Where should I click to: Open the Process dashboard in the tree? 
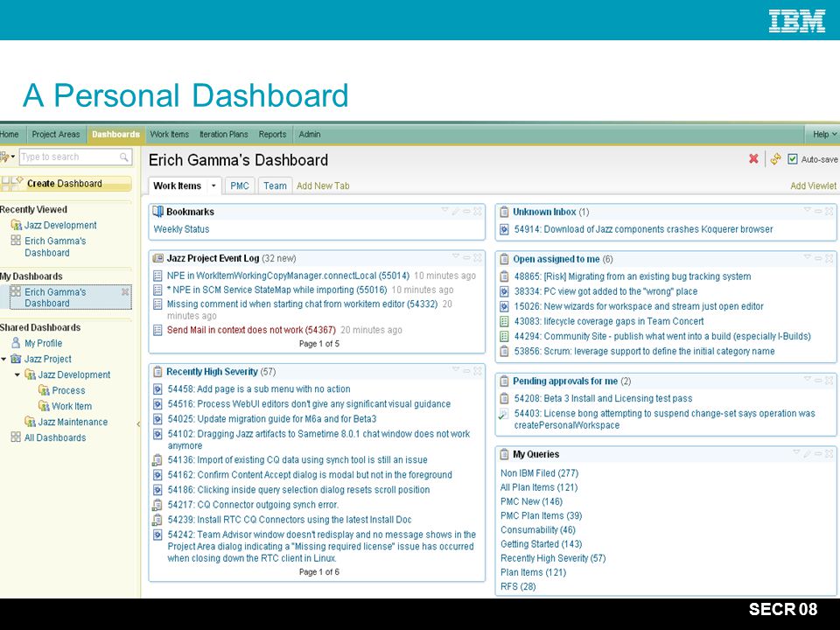(x=68, y=390)
